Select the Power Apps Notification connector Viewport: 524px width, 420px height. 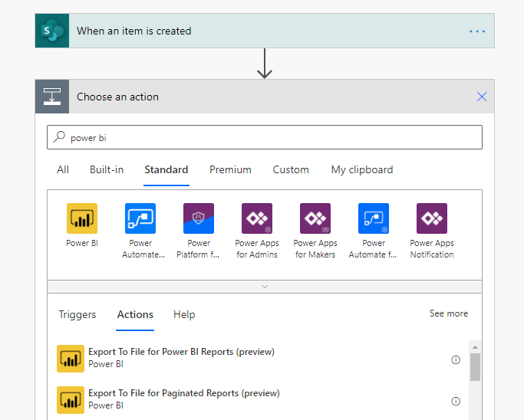[x=432, y=218]
